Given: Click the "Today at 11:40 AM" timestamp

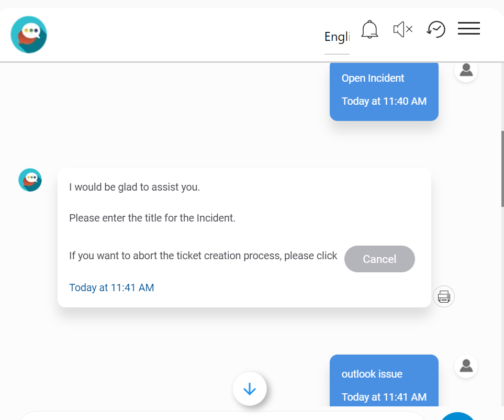Looking at the screenshot, I should click(x=384, y=101).
